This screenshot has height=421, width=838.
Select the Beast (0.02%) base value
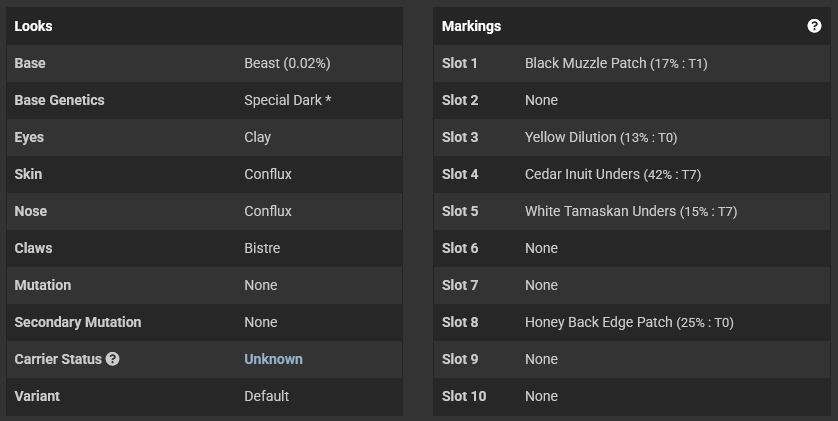(x=287, y=63)
